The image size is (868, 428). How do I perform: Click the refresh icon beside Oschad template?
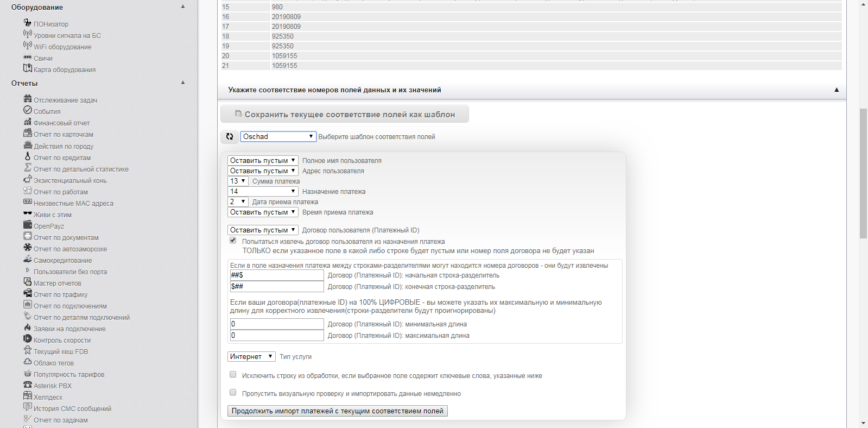[x=230, y=137]
